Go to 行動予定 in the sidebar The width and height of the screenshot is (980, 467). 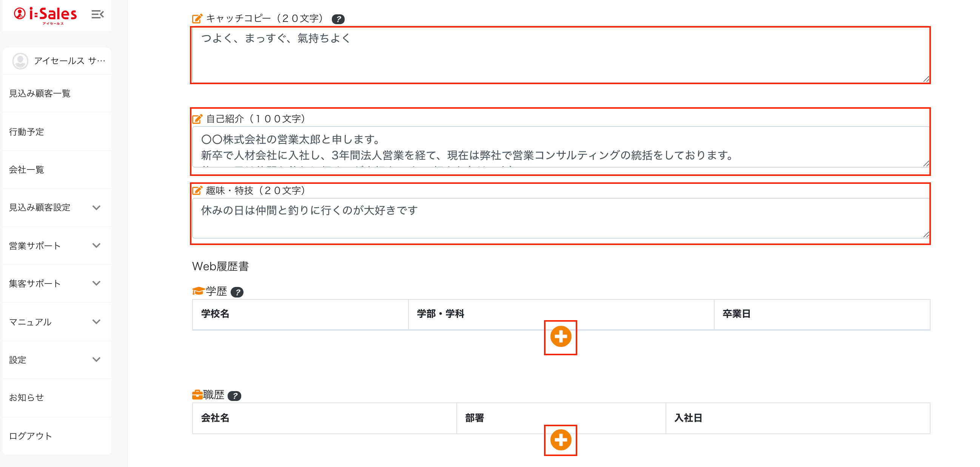tap(27, 132)
